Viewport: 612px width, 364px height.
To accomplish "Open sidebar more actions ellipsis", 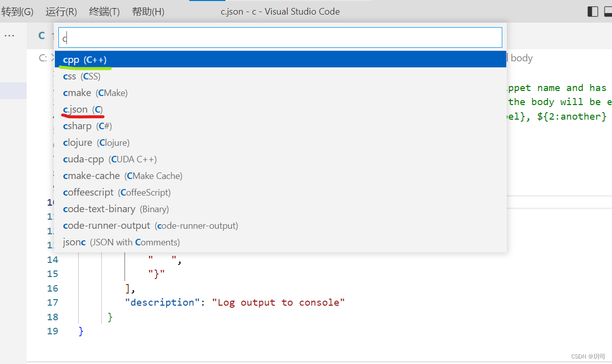I will coord(9,36).
